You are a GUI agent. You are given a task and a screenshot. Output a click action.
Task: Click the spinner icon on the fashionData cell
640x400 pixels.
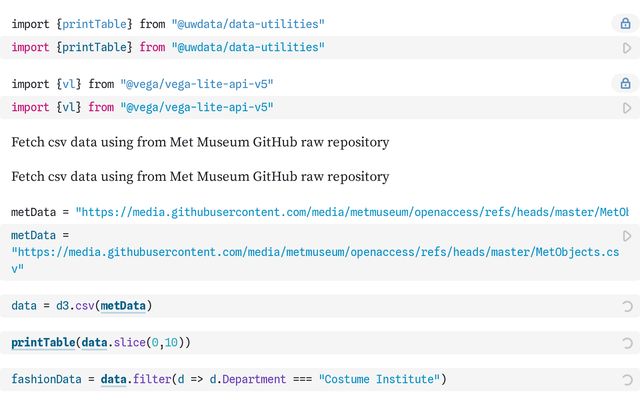(x=627, y=380)
